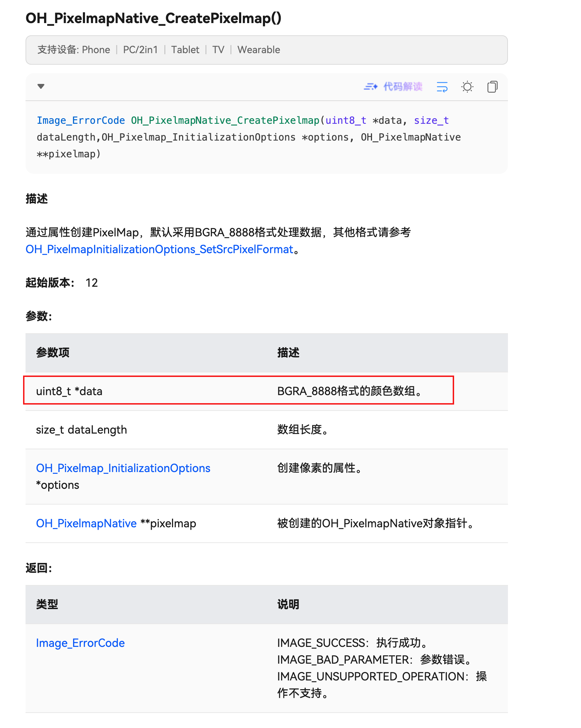Follow the OH_PixelmapNative type link
Image resolution: width=581 pixels, height=728 pixels.
(86, 523)
